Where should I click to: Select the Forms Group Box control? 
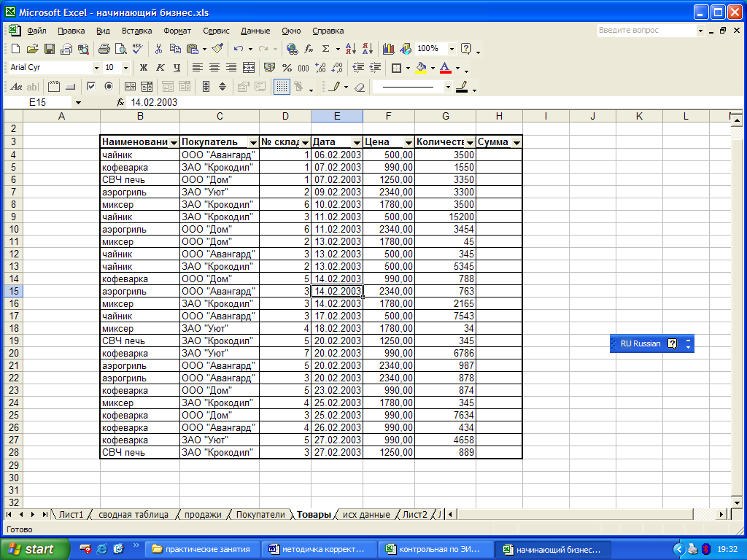point(54,87)
